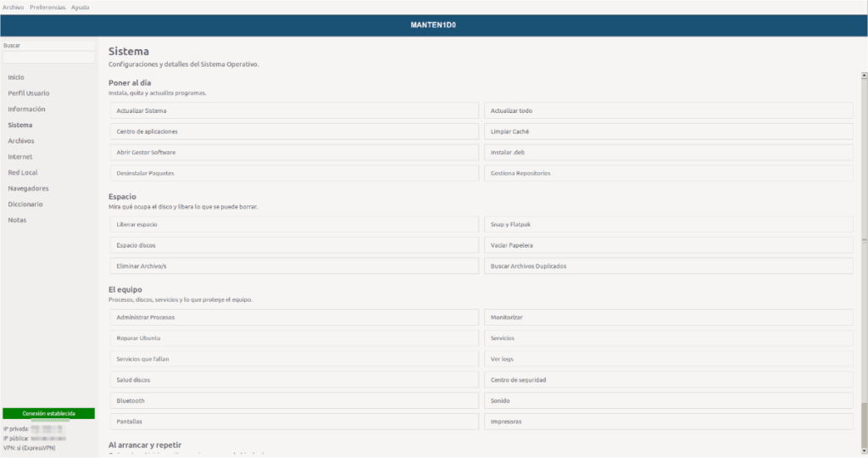Open Servicios button
868x458 pixels.
coord(668,338)
